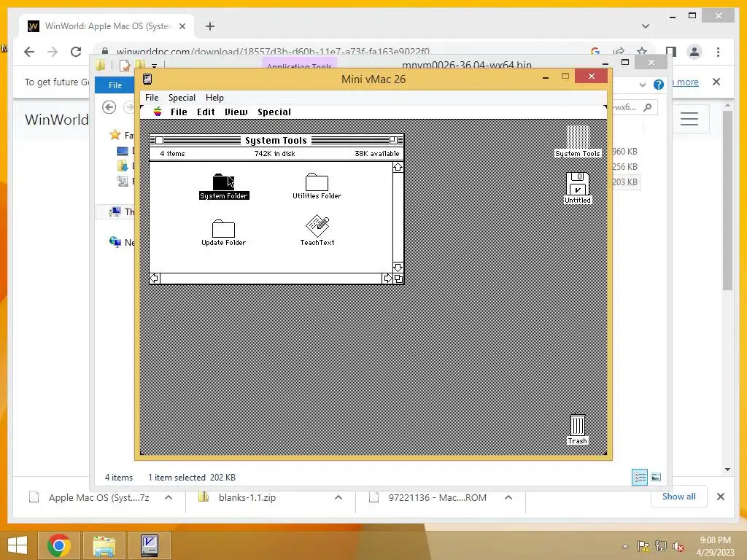Image resolution: width=747 pixels, height=560 pixels.
Task: Open the Windows Start button
Action: point(18,545)
